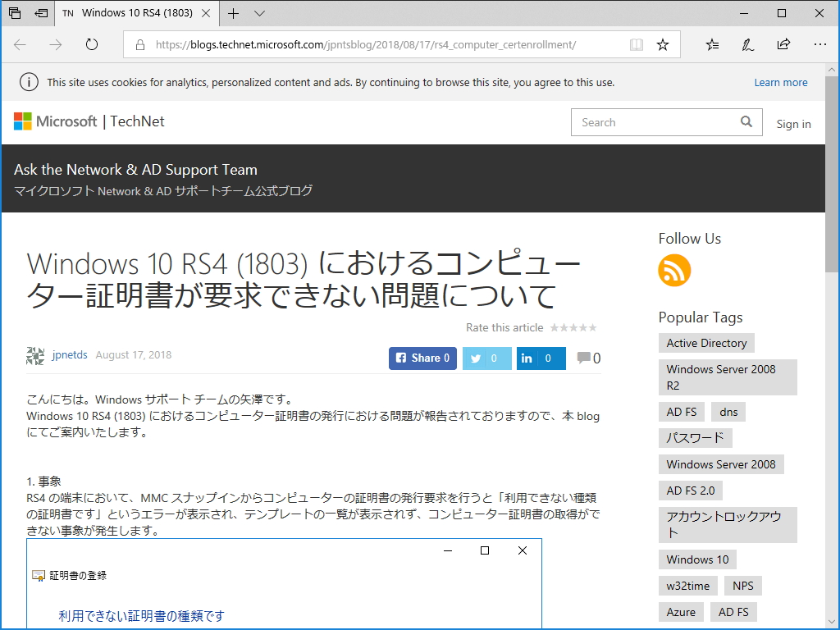This screenshot has height=630, width=840.
Task: Rate this article five stars
Action: pyautogui.click(x=594, y=327)
